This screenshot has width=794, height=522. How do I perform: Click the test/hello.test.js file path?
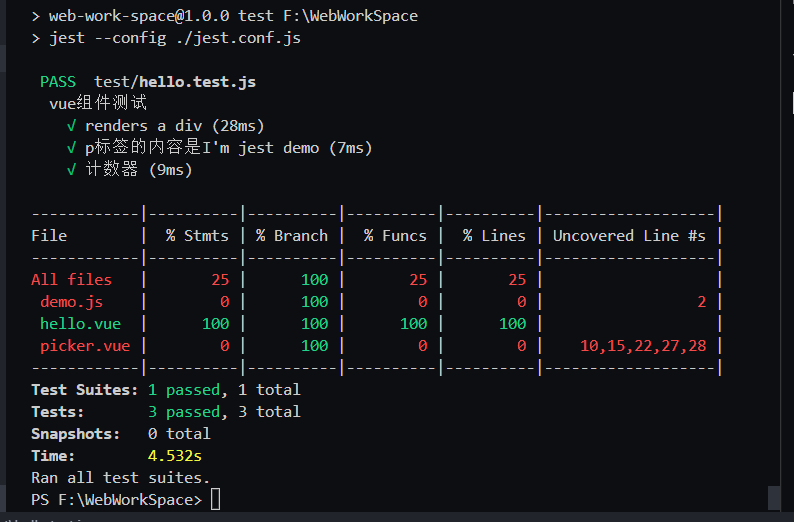[x=175, y=82]
